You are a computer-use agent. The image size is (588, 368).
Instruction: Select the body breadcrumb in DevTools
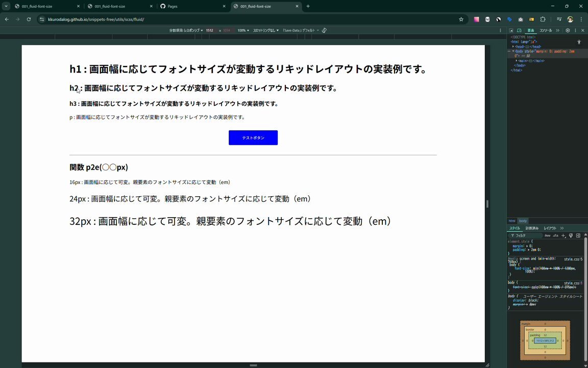click(x=523, y=221)
